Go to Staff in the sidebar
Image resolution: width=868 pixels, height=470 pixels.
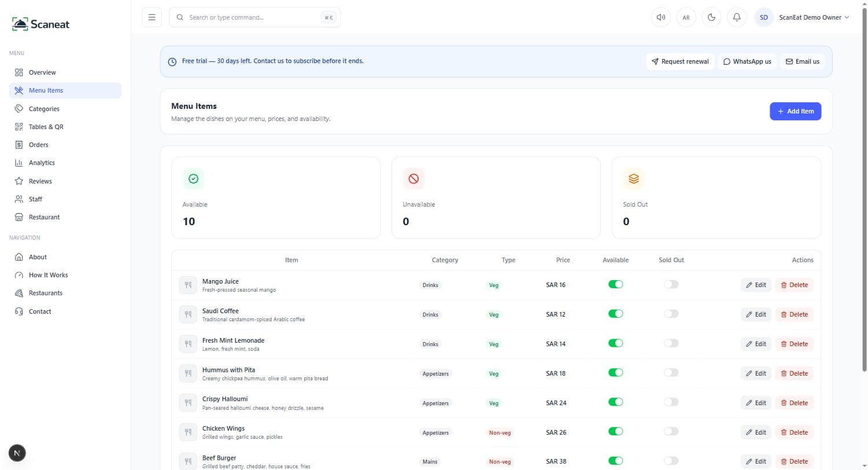[65, 199]
